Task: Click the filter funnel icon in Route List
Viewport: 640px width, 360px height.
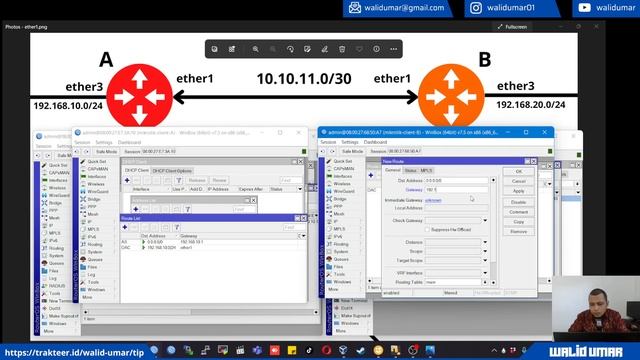Action: click(x=177, y=227)
